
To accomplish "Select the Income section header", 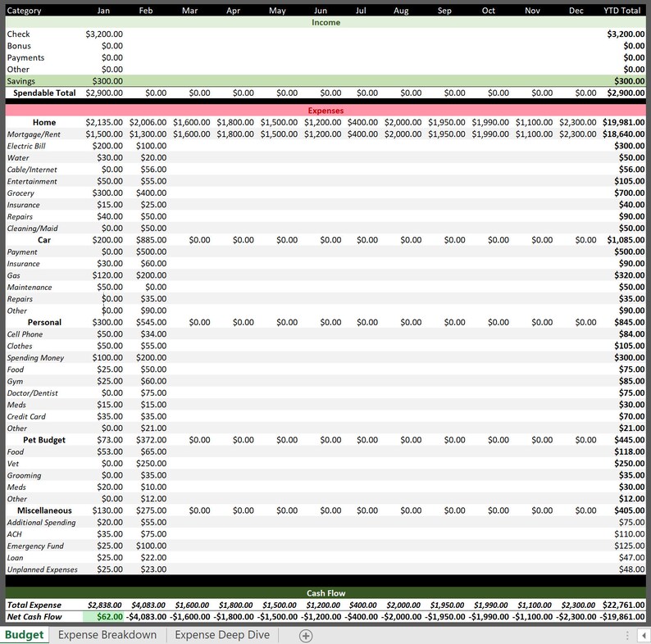I will coord(326,22).
